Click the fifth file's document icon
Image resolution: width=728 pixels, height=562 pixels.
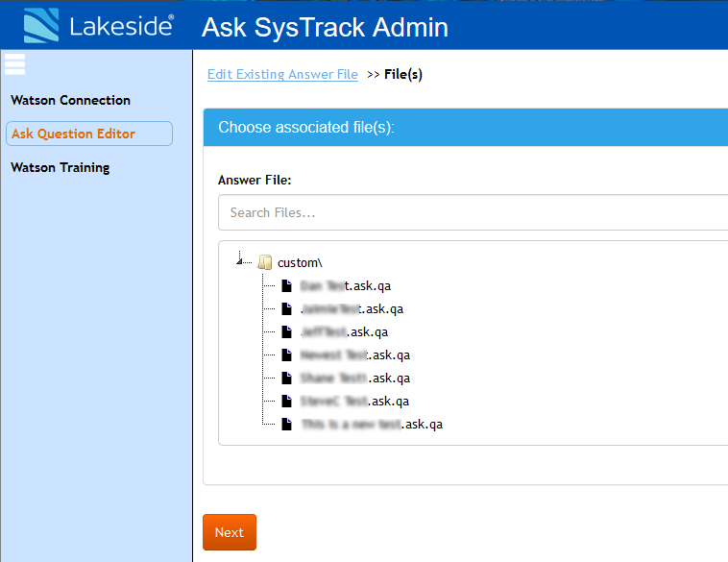(287, 379)
